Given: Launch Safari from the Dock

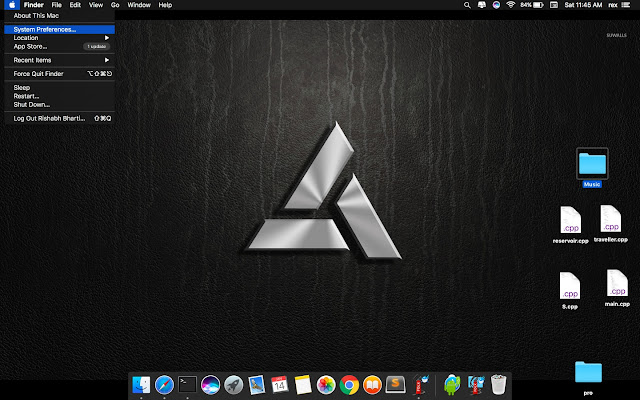Looking at the screenshot, I should pyautogui.click(x=164, y=384).
